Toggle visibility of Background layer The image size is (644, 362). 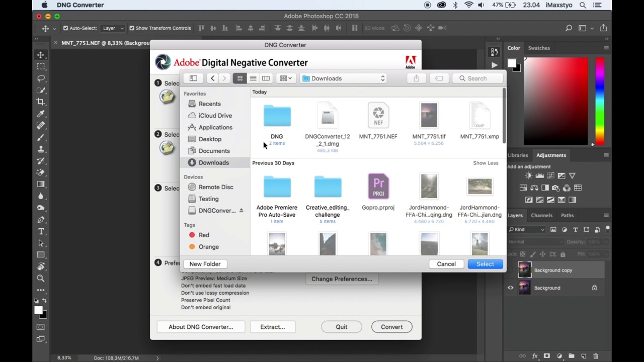[x=511, y=288]
